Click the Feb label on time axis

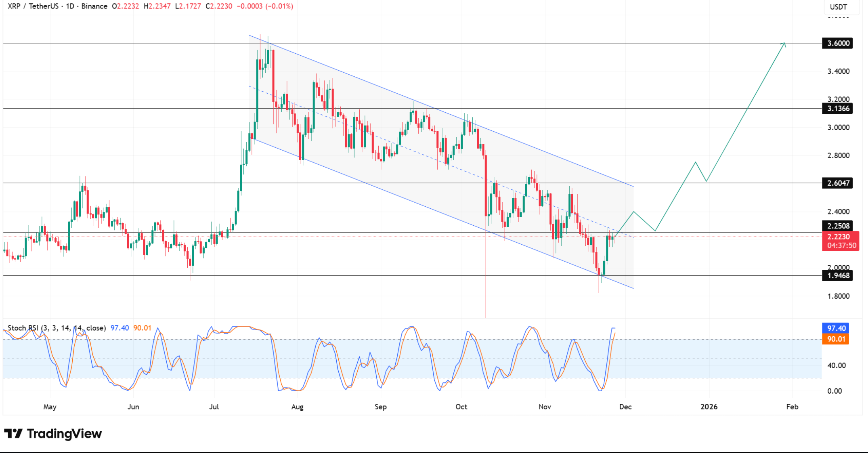(x=792, y=407)
